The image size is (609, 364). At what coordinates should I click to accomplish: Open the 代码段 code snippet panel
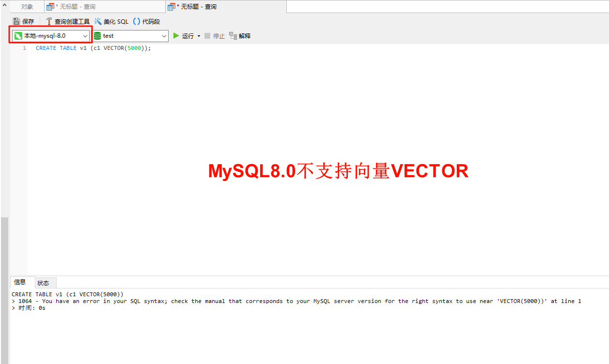[137, 21]
